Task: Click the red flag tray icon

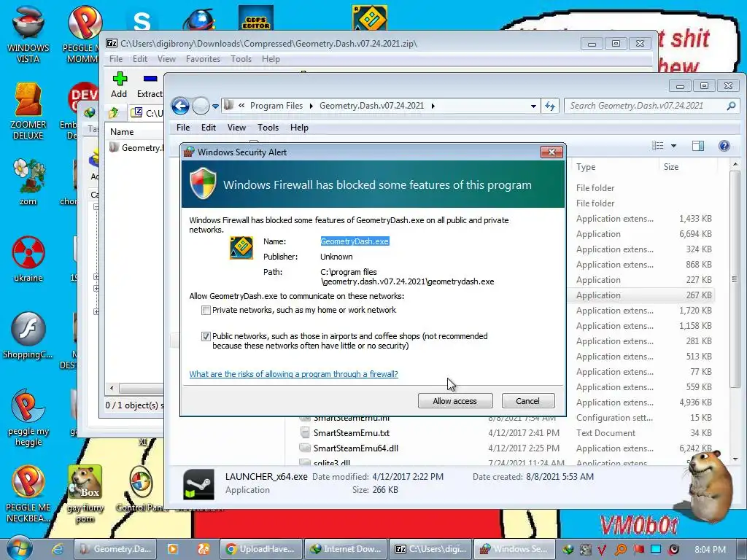Action: point(638,549)
